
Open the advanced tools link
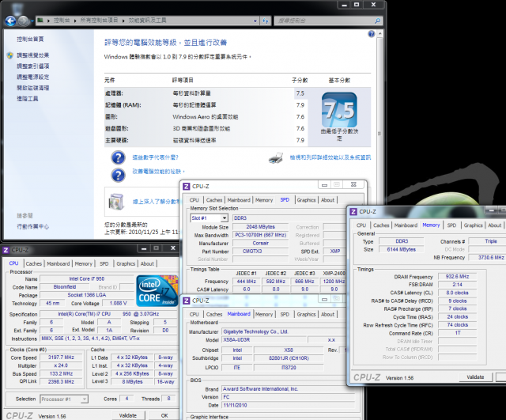pos(28,98)
